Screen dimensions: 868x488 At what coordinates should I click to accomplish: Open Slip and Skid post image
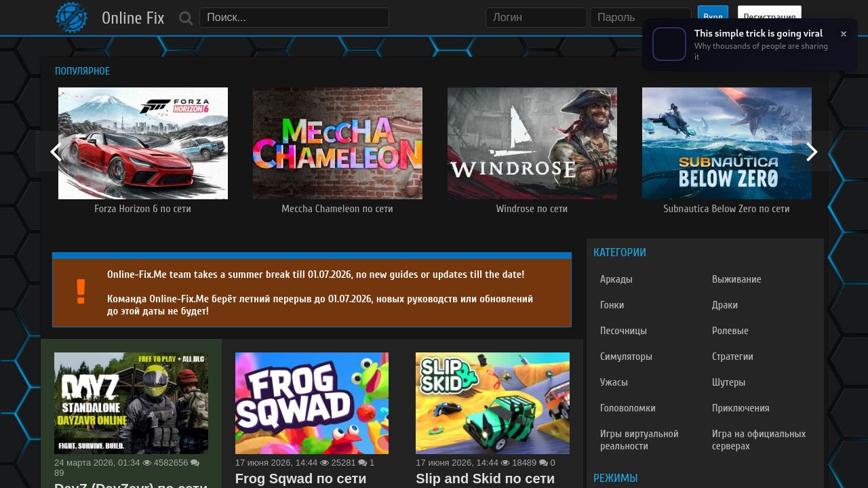492,403
